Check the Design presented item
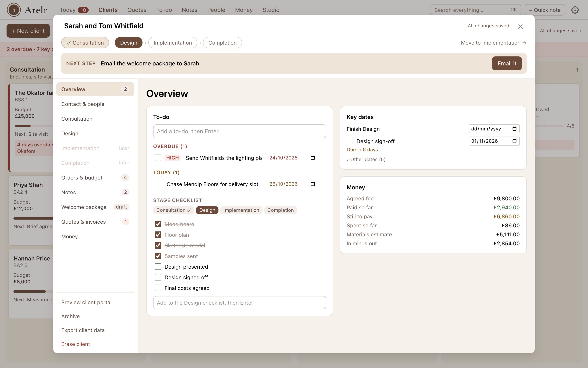Viewport: 588px width, 368px height. [x=158, y=267]
